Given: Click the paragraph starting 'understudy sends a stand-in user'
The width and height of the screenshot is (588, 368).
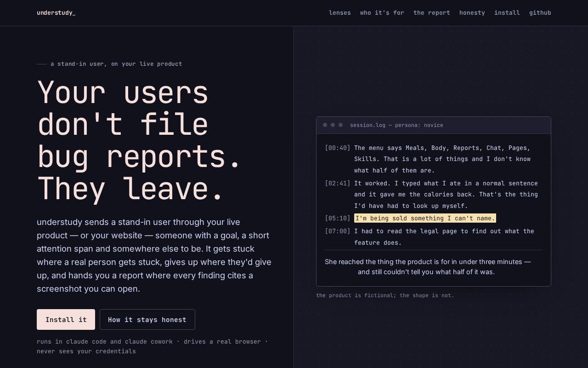Looking at the screenshot, I should pyautogui.click(x=154, y=255).
